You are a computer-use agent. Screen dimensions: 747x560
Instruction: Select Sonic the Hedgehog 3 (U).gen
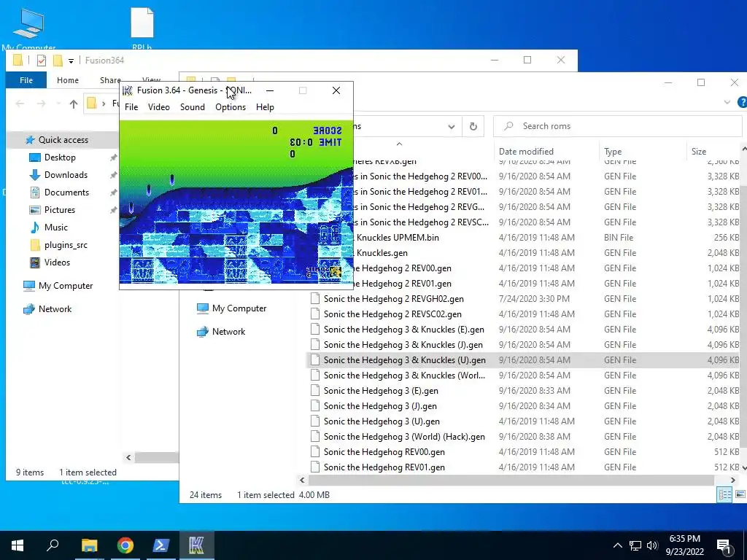pos(524,421)
